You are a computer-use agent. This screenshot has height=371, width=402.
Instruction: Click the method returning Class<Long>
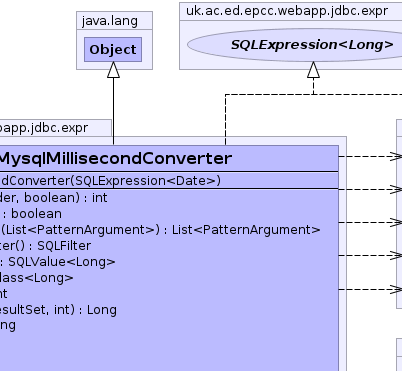click(37, 278)
